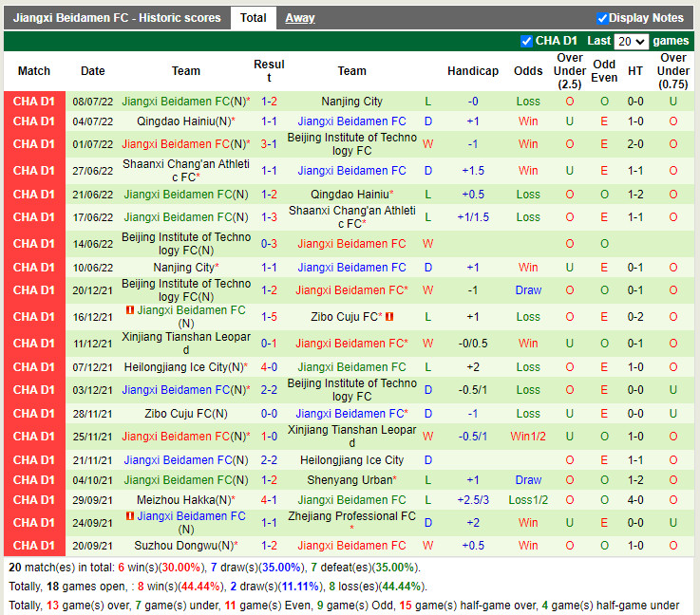Open the Last games count dropdown
Image resolution: width=700 pixels, height=615 pixels.
click(631, 42)
